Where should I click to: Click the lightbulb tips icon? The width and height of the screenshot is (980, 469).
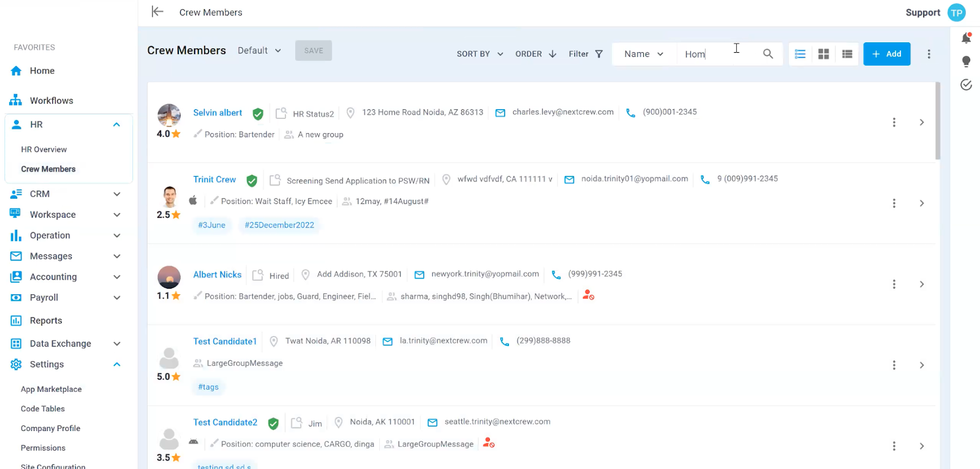click(x=966, y=61)
